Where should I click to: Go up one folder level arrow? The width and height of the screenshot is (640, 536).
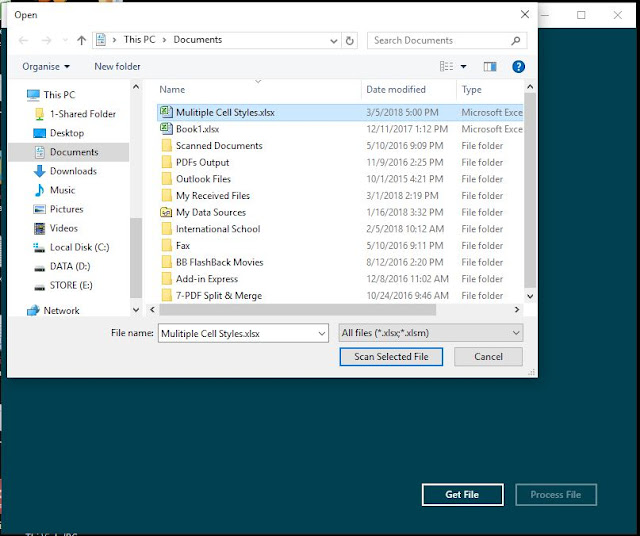(x=82, y=40)
